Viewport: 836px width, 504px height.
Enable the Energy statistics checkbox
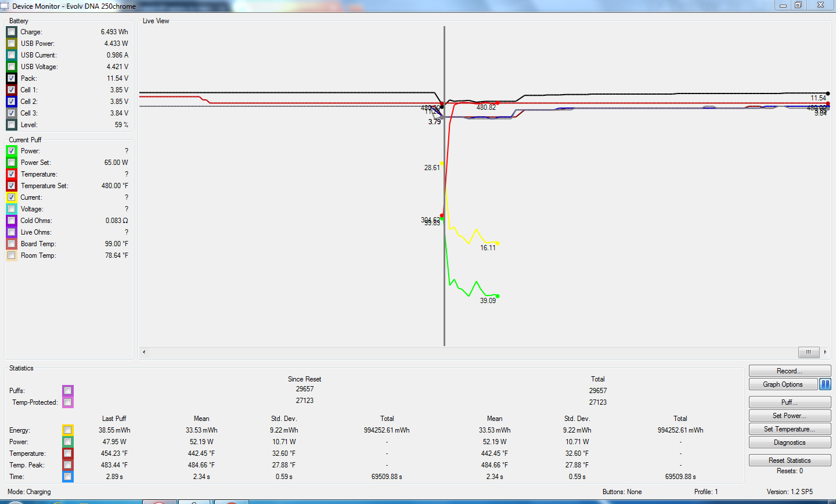pos(68,430)
